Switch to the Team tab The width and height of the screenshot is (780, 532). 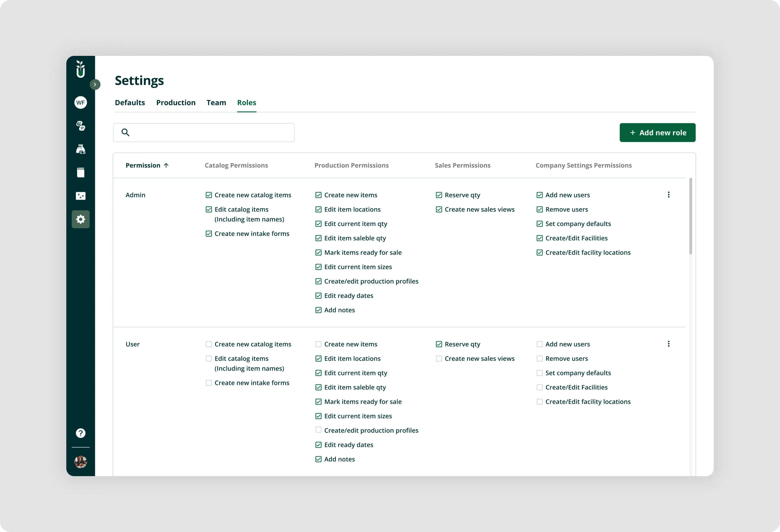(216, 103)
